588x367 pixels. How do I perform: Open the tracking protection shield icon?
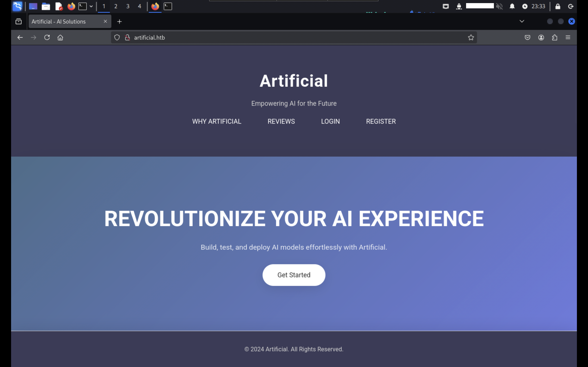pos(117,37)
